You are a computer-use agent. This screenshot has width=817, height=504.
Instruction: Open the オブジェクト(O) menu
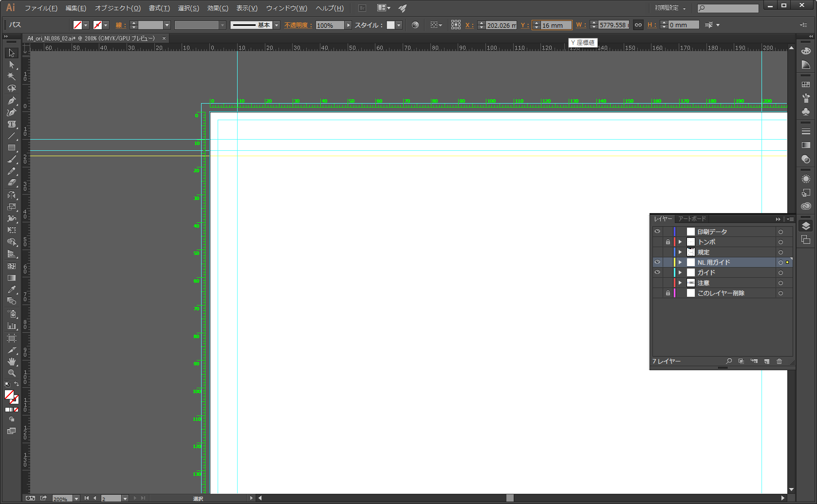coord(118,8)
